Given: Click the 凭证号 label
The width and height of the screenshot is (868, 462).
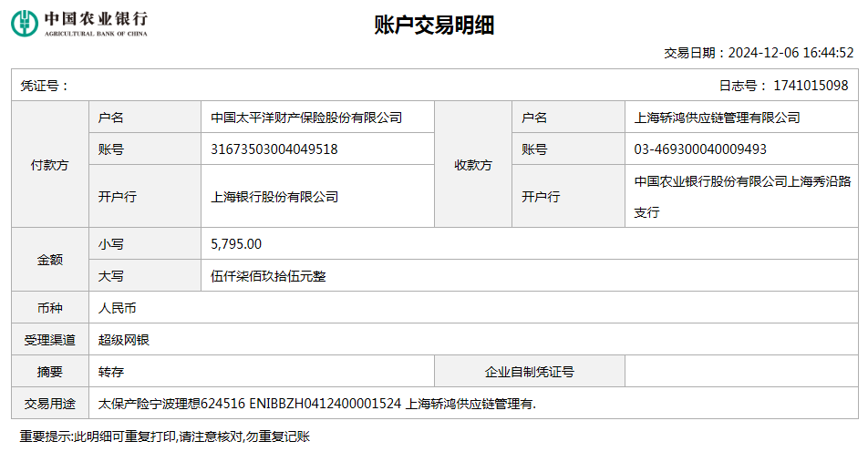Looking at the screenshot, I should [x=45, y=86].
